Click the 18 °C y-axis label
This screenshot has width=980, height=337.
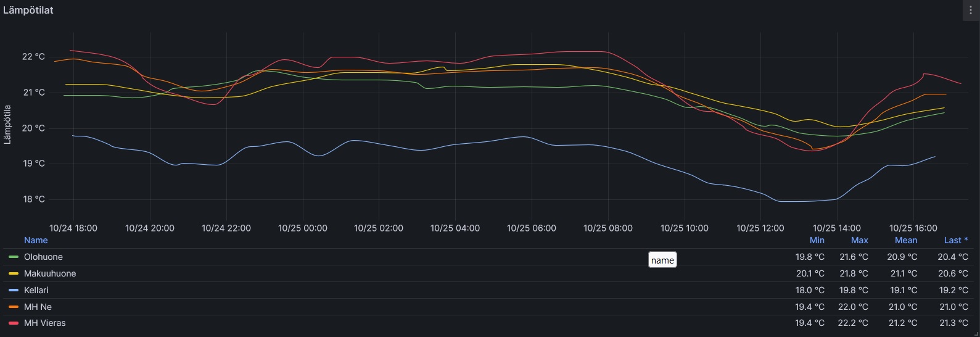coord(34,199)
